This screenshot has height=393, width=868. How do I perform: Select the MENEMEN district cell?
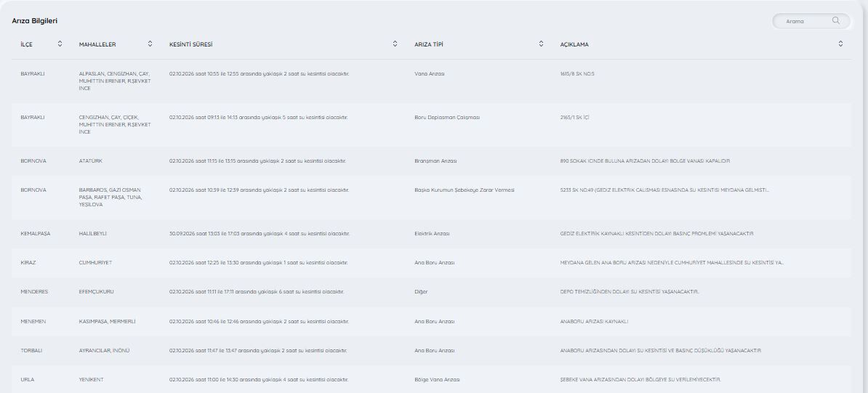point(33,321)
